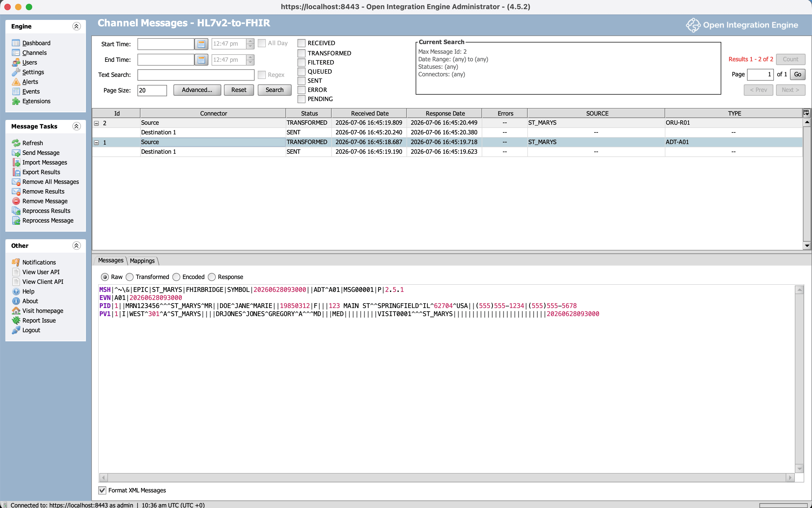Click the Remove Results icon

click(x=16, y=191)
